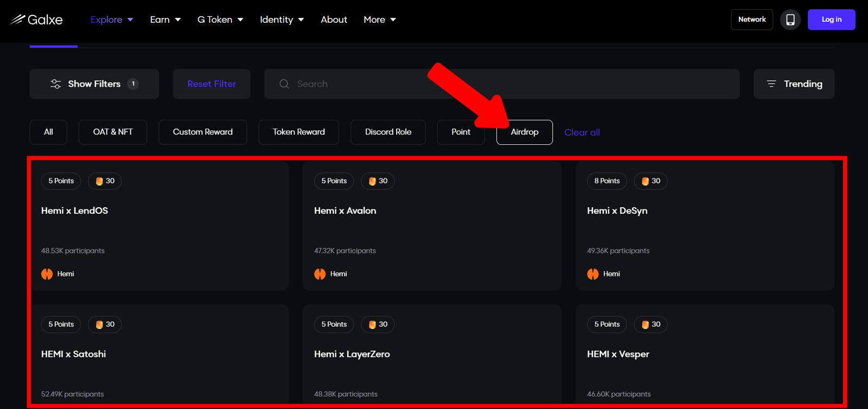868x409 pixels.
Task: Click Hemi logo on LendOS card
Action: click(x=47, y=274)
